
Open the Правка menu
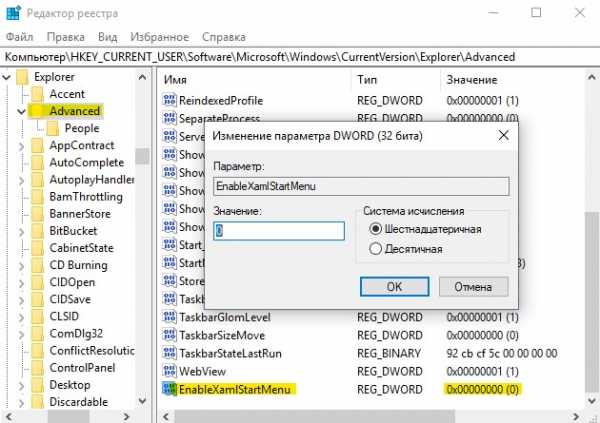point(65,37)
